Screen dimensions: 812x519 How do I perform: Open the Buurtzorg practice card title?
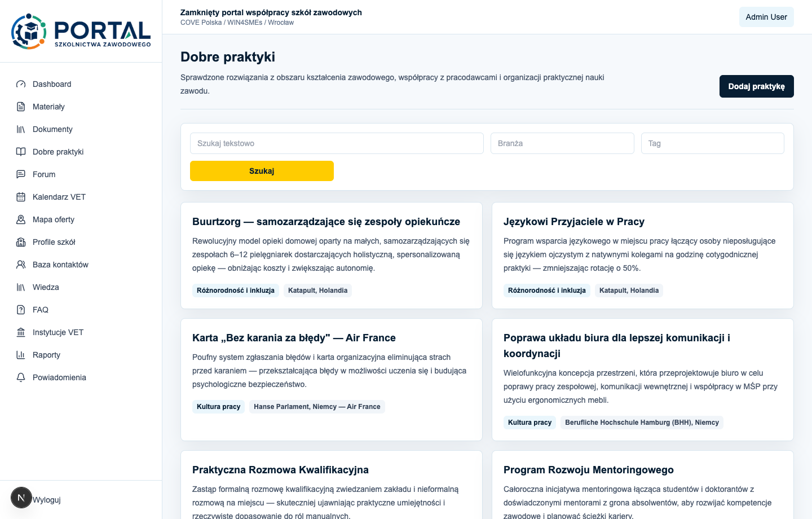click(326, 222)
